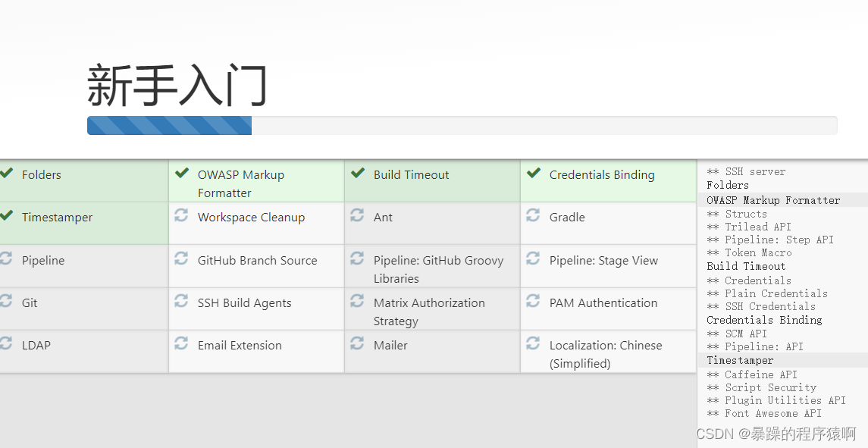
Task: Click the checkmark icon beside Timestamper
Action: click(x=6, y=215)
